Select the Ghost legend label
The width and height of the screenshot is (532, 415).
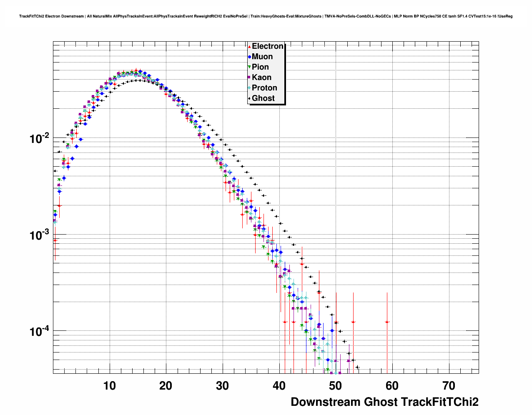(x=263, y=98)
